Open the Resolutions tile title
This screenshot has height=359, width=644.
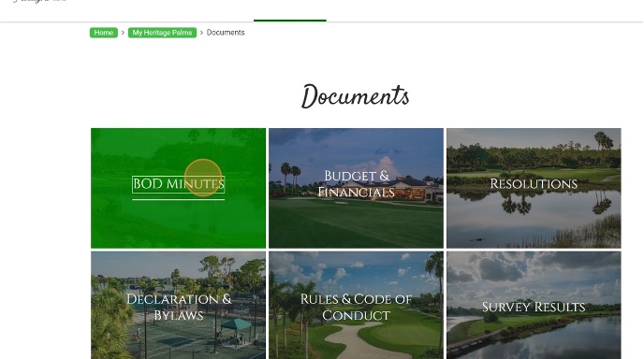534,184
